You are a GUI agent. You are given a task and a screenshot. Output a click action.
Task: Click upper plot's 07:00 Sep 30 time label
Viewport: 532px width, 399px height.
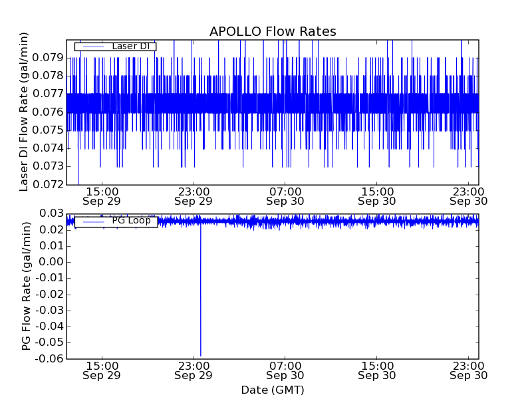[x=285, y=196]
